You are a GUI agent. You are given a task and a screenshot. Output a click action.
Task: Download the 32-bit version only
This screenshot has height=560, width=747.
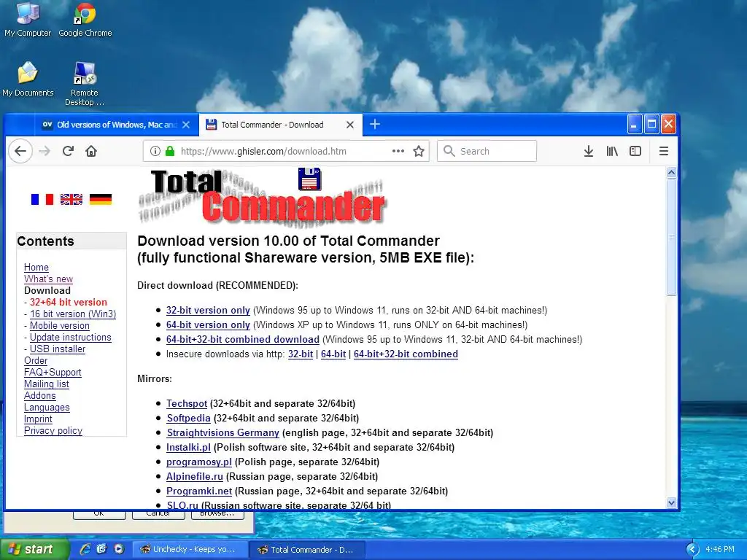coord(208,311)
